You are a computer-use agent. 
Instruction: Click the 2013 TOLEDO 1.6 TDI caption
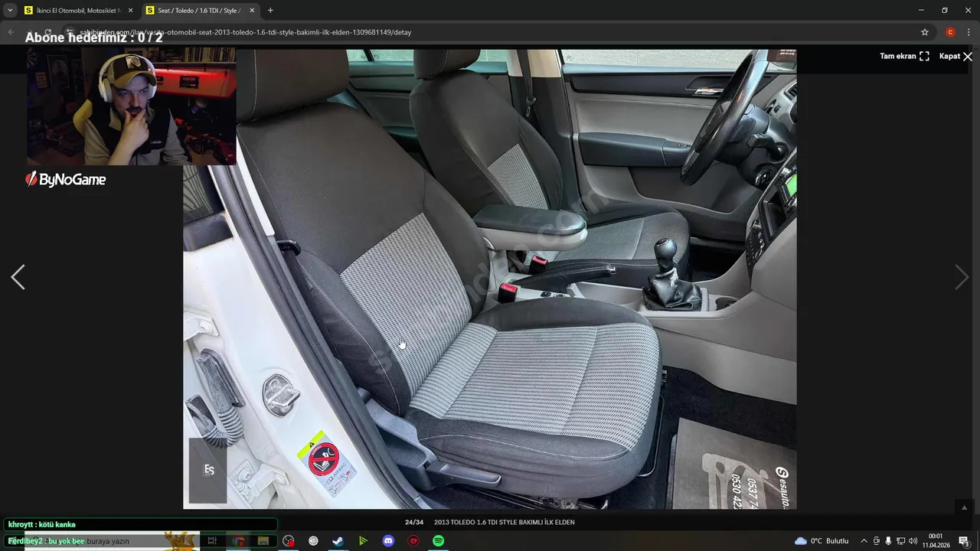[x=504, y=523]
